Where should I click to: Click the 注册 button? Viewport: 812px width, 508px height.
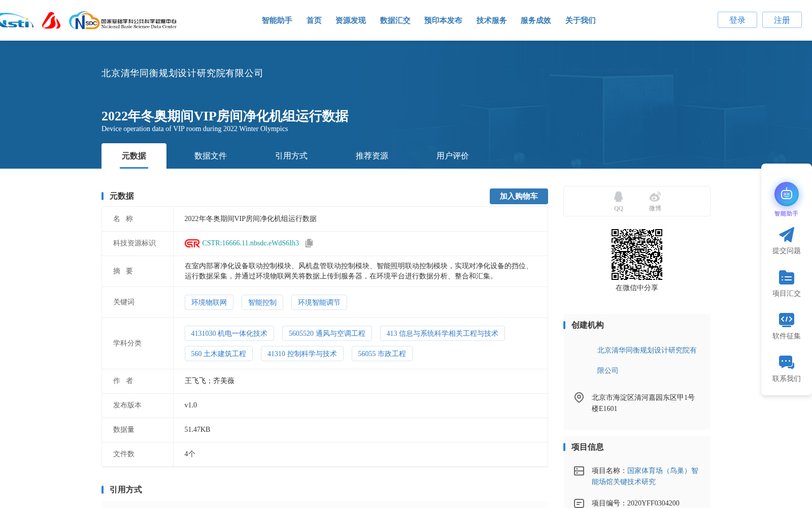(782, 20)
